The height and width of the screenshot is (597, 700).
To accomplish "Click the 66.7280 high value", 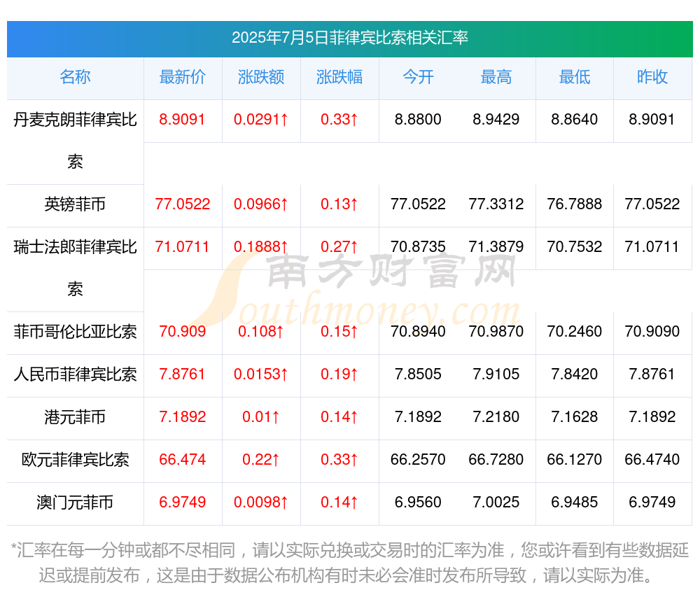I will [x=496, y=460].
